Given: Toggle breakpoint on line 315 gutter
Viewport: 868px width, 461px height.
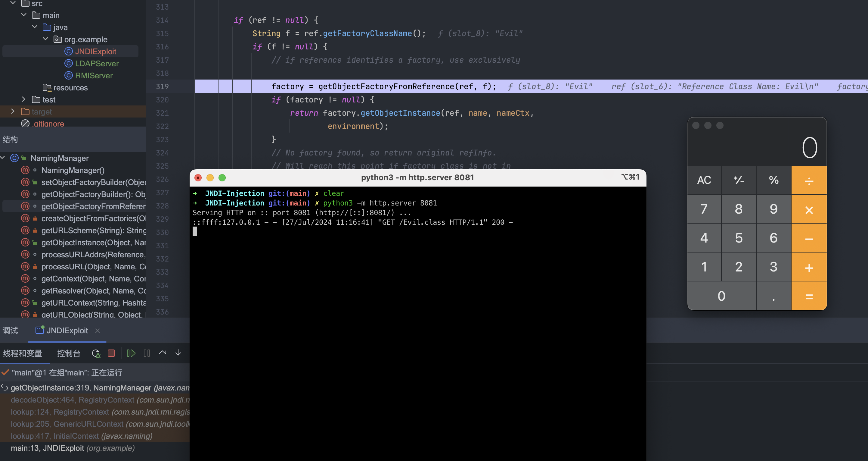Looking at the screenshot, I should click(162, 33).
